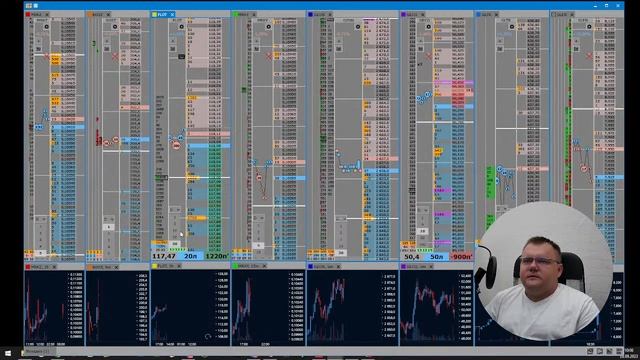The width and height of the screenshot is (640, 360).
Task: Click round black button in orange-tab order book
Action: pos(115,27)
